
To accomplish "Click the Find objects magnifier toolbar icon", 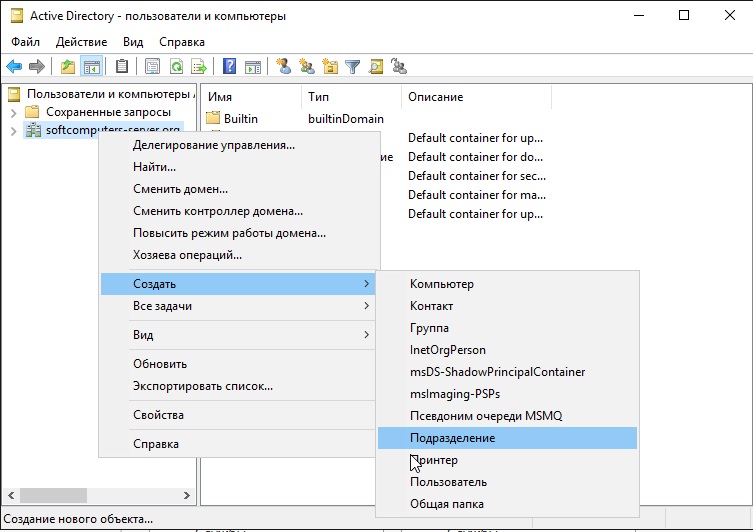I will 376,67.
